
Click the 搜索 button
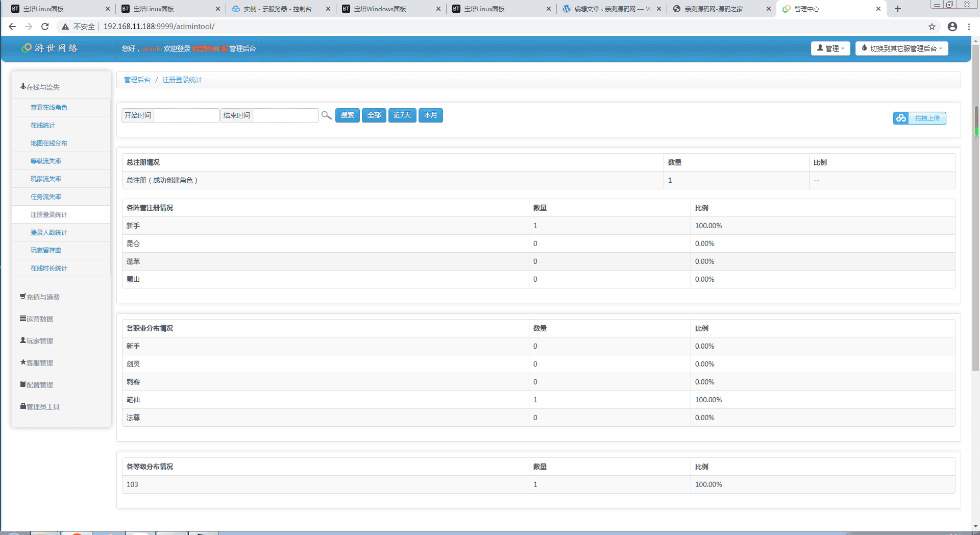(x=348, y=115)
